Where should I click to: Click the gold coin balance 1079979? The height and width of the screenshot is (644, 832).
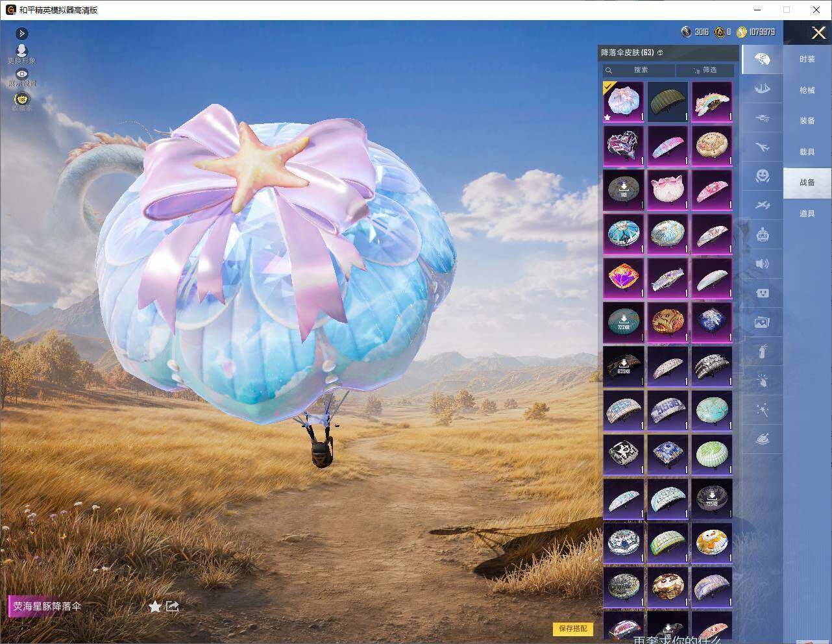pos(755,32)
